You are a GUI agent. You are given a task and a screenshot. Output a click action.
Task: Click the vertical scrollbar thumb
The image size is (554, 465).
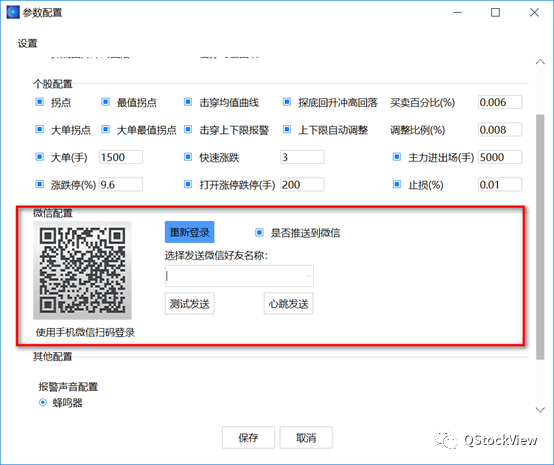(540, 237)
